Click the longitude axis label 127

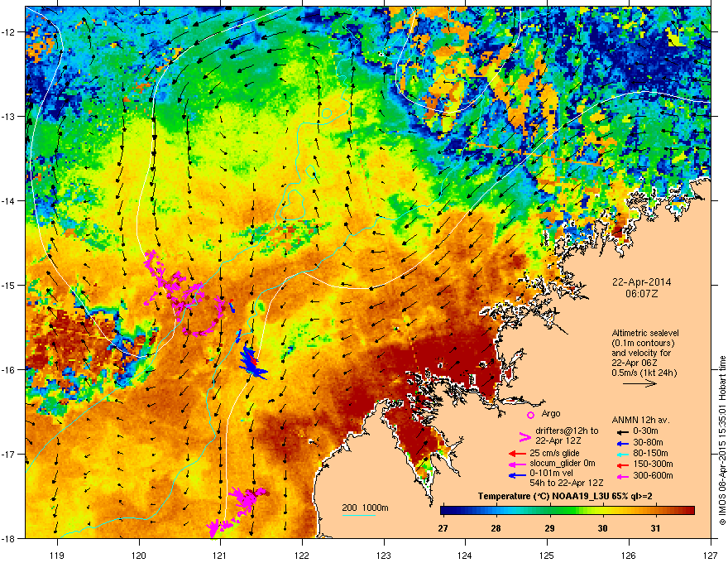(x=711, y=555)
